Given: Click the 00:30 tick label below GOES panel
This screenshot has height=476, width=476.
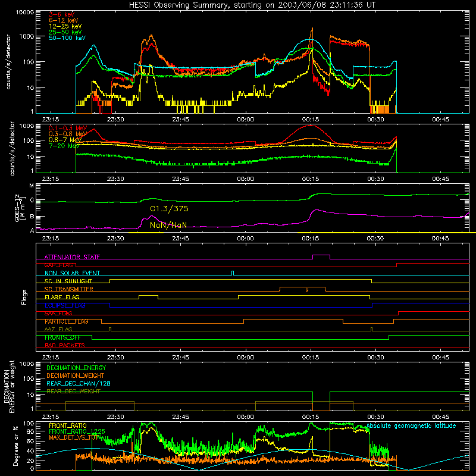Looking at the screenshot, I should (x=375, y=239).
